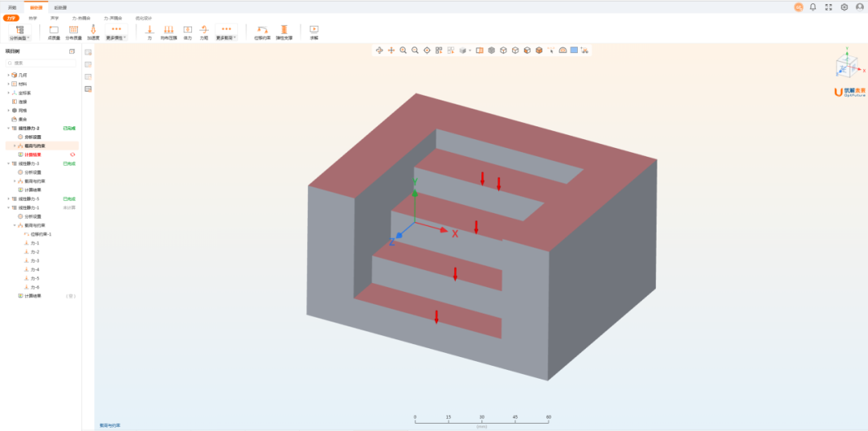This screenshot has height=431, width=868.
Task: Select the 力学 mechanics category
Action: click(11, 18)
